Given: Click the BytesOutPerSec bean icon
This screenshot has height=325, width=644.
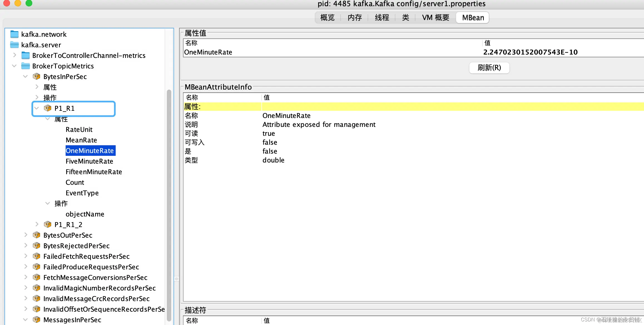Looking at the screenshot, I should [36, 235].
